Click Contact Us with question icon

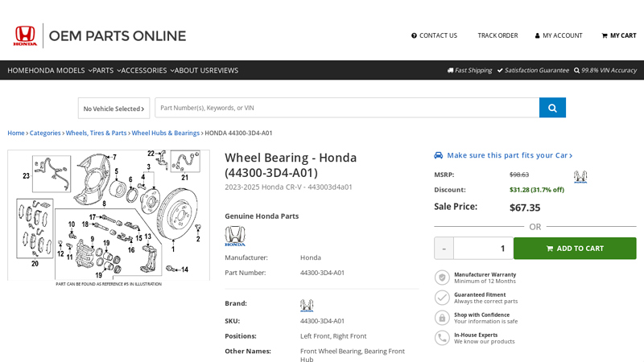[x=434, y=35]
